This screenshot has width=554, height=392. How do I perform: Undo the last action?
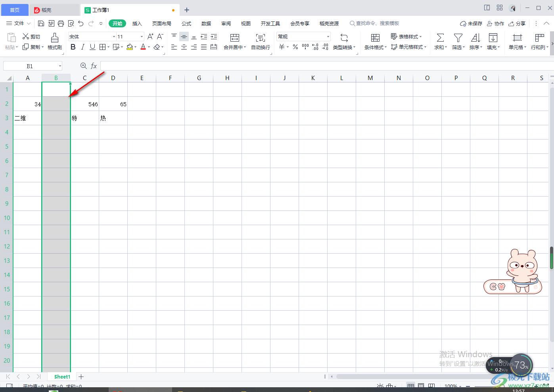[x=81, y=23]
